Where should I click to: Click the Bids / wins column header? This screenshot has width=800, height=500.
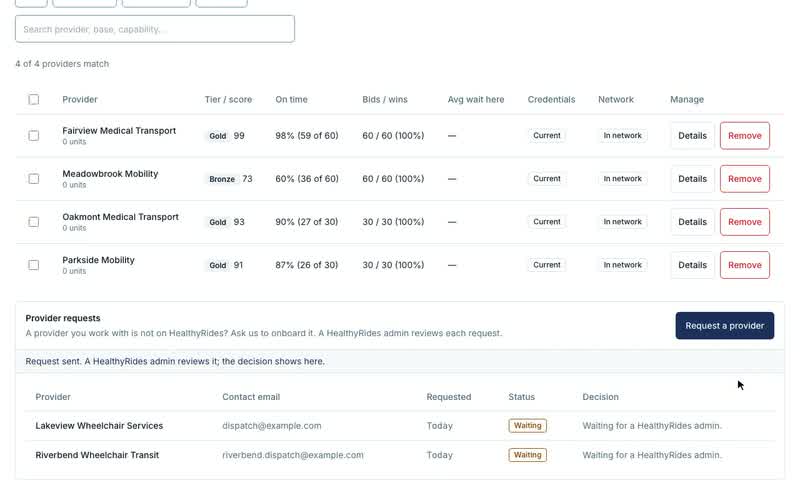(x=385, y=99)
